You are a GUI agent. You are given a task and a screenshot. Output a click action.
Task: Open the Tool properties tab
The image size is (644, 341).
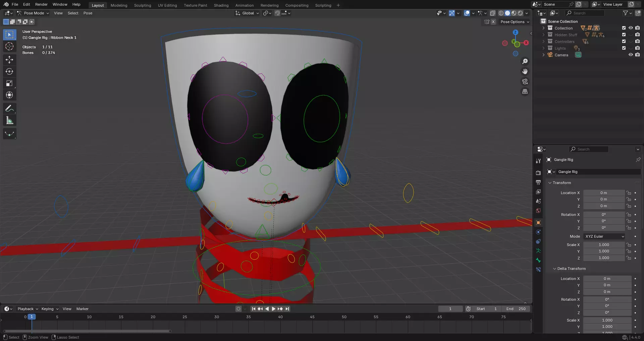538,161
